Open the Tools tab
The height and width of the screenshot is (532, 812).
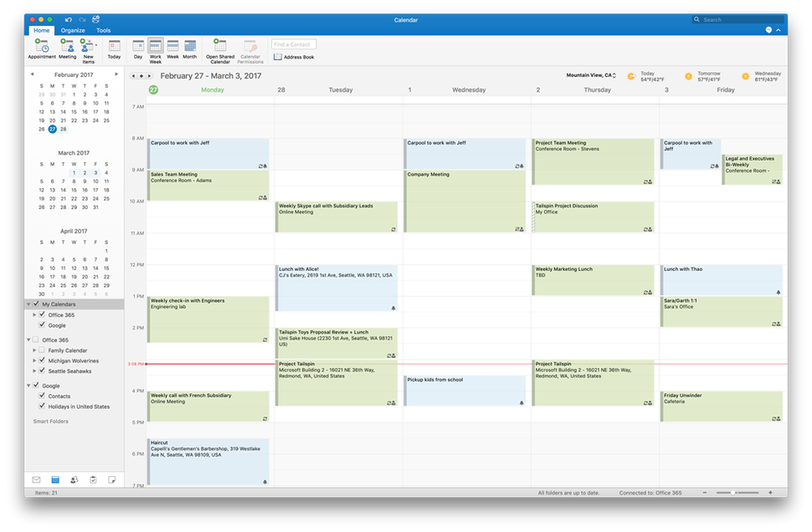[102, 29]
